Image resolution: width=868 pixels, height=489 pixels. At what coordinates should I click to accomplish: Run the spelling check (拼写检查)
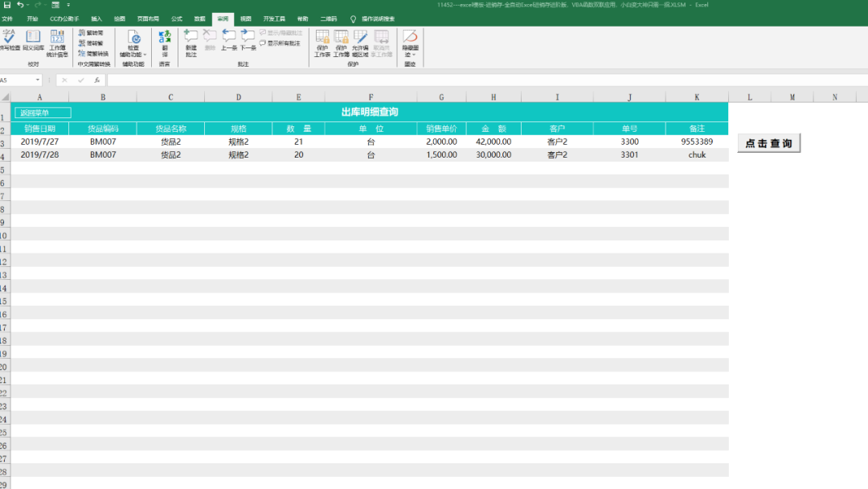pos(10,40)
